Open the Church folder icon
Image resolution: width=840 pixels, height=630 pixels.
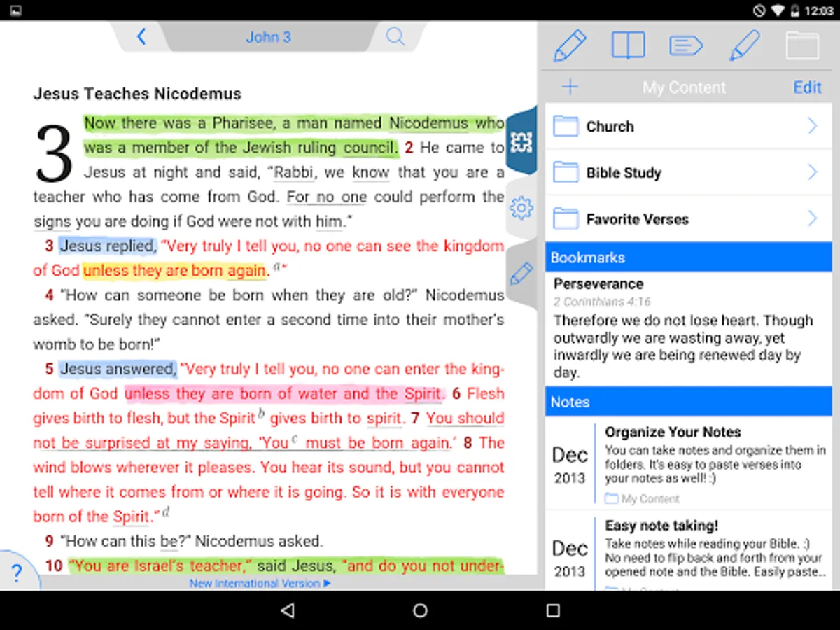[x=566, y=126]
